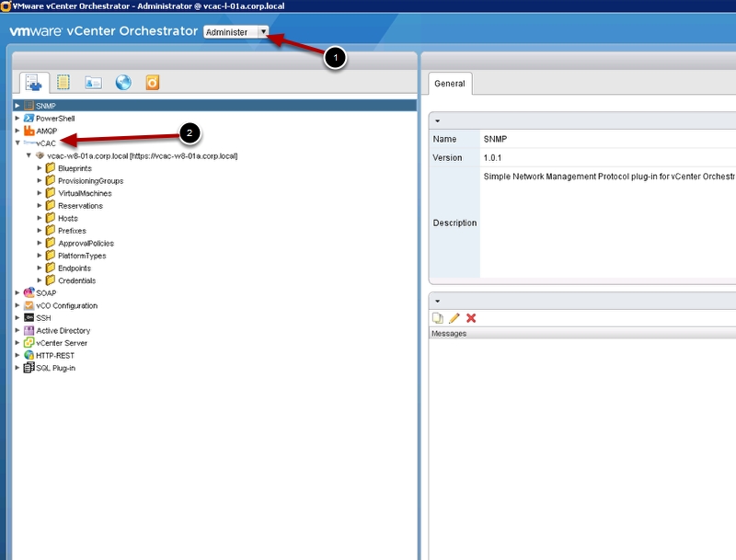This screenshot has height=560, width=736.
Task: Open the Inventory view tab icon
Action: click(34, 83)
